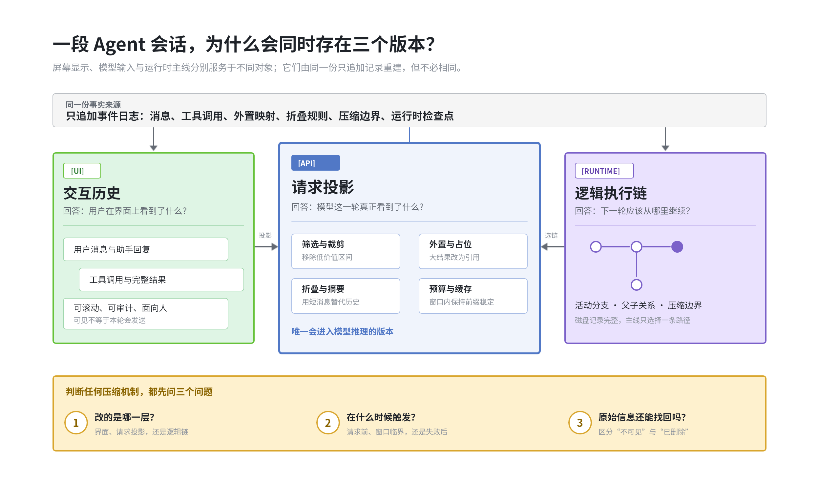Click subtext 窗口内保持前缀稳定
Image resolution: width=819 pixels, height=504 pixels.
pos(462,302)
